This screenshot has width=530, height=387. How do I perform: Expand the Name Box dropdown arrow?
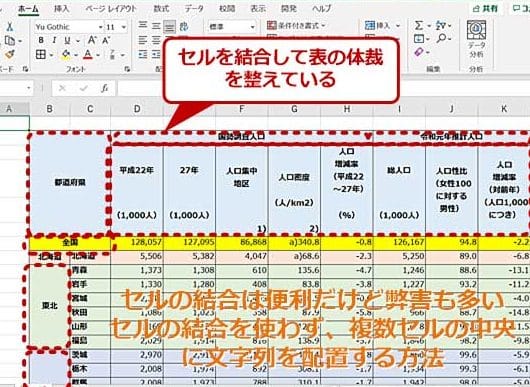click(29, 89)
